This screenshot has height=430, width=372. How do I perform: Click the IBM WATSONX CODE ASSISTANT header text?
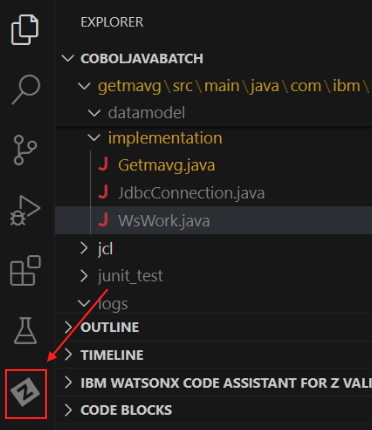click(x=226, y=383)
